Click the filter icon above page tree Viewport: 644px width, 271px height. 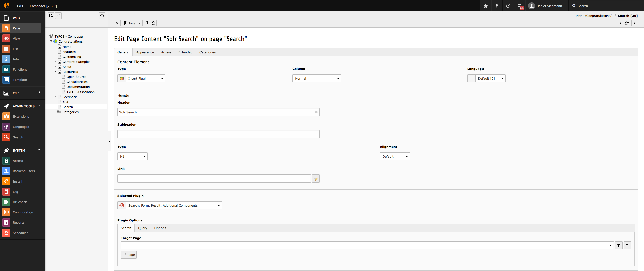pos(58,16)
